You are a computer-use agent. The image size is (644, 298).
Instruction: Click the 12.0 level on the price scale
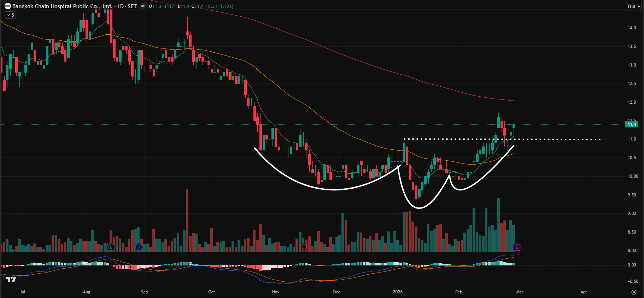pos(632,102)
